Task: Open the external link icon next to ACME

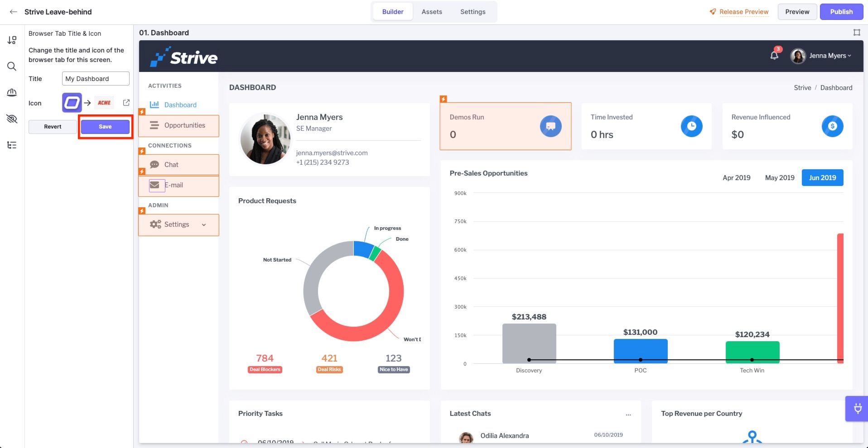Action: [126, 103]
